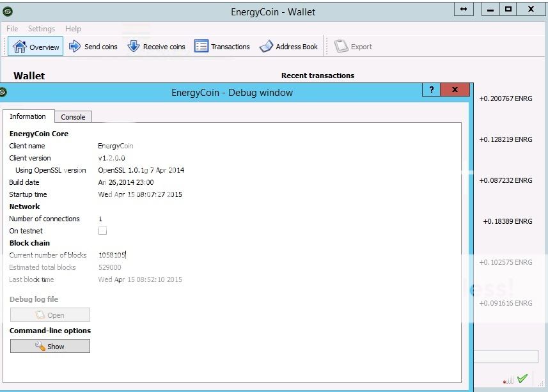548x392 pixels.
Task: Close the Debug window
Action: [x=455, y=90]
